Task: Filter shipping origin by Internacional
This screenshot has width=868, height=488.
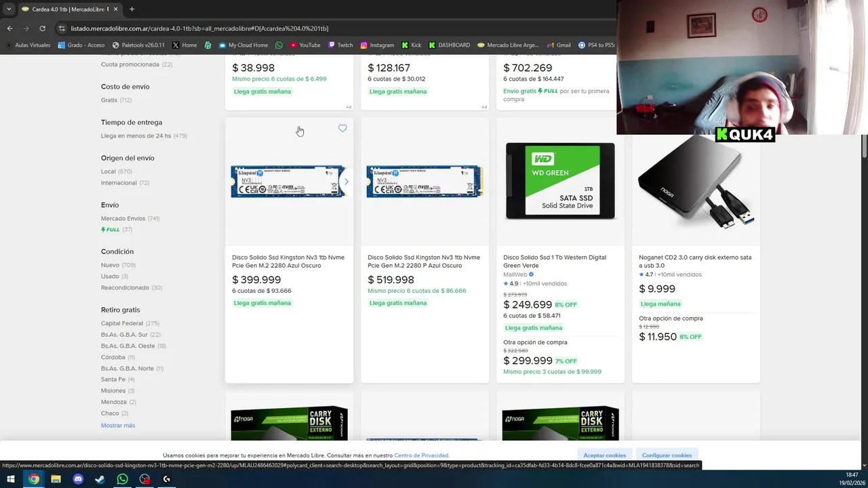Action: point(125,183)
